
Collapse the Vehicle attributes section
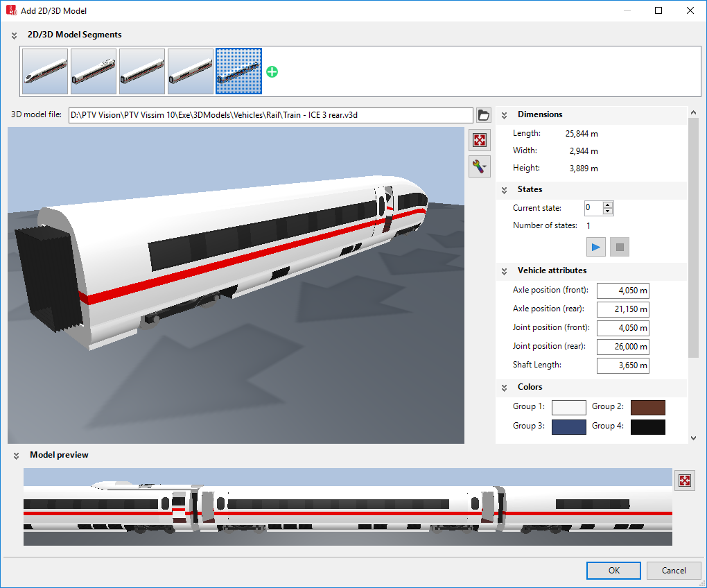pyautogui.click(x=505, y=271)
